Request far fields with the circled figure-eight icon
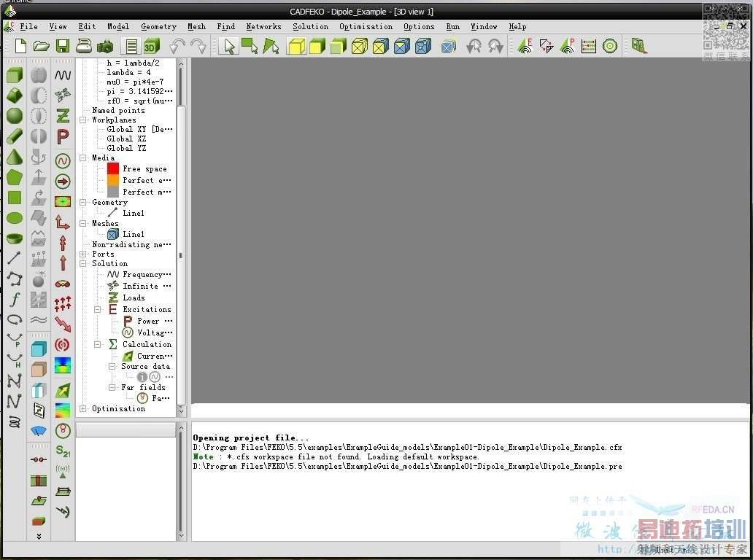Image resolution: width=753 pixels, height=560 pixels. (63, 430)
